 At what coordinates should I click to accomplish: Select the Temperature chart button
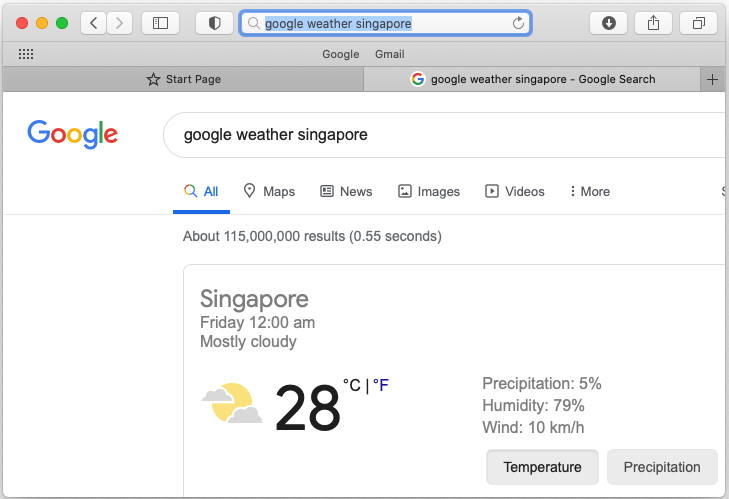[542, 467]
